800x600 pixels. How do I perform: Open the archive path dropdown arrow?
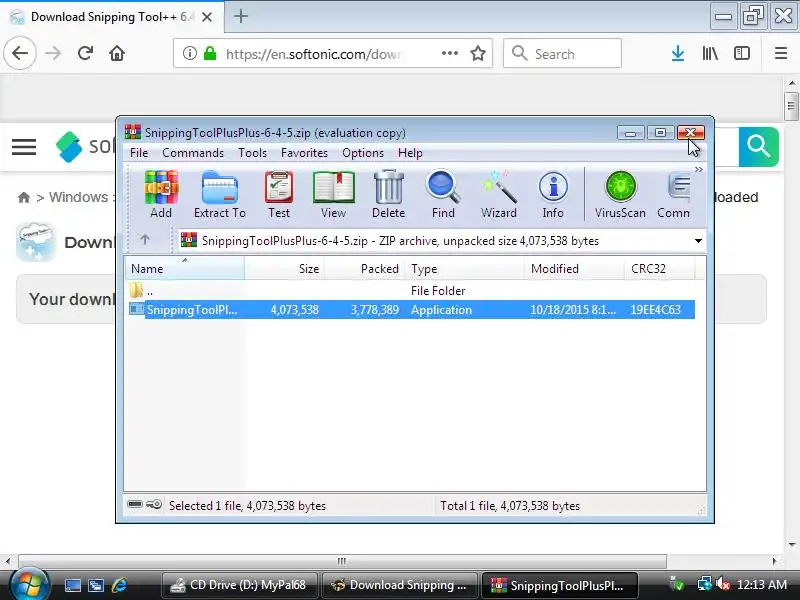pos(698,241)
